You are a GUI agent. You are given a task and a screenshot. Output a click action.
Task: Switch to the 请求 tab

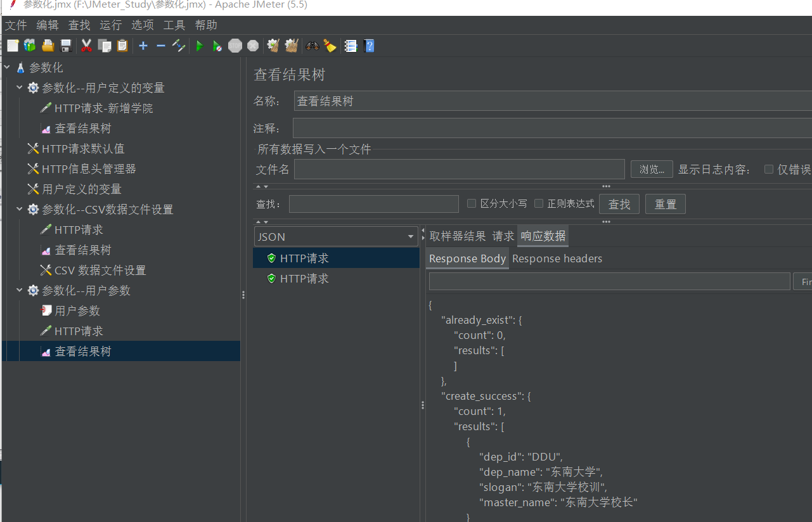[x=503, y=236]
